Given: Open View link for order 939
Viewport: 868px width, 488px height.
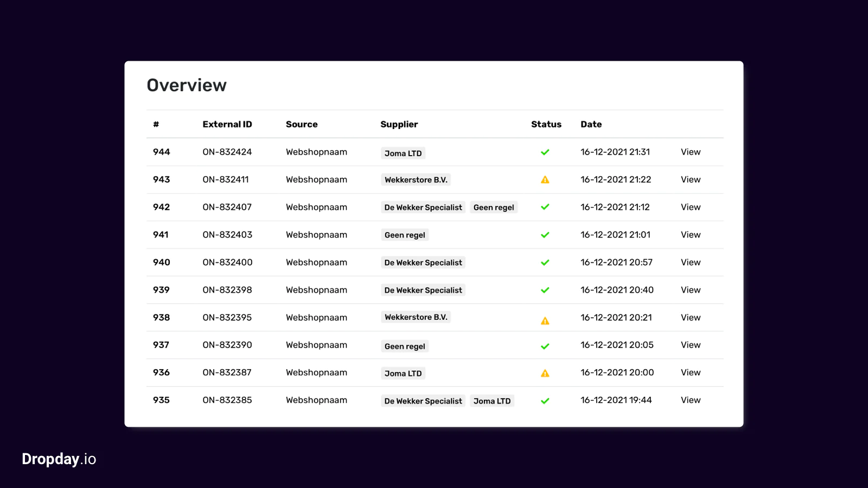Looking at the screenshot, I should click(x=691, y=290).
